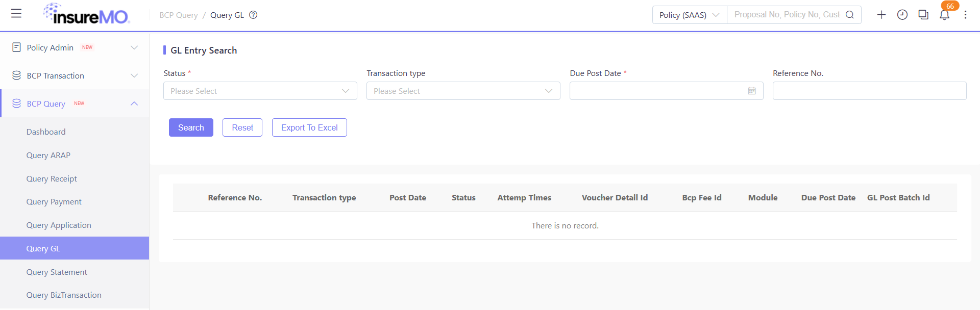Open the Transaction type dropdown
Image resolution: width=980 pixels, height=310 pixels.
[x=463, y=91]
